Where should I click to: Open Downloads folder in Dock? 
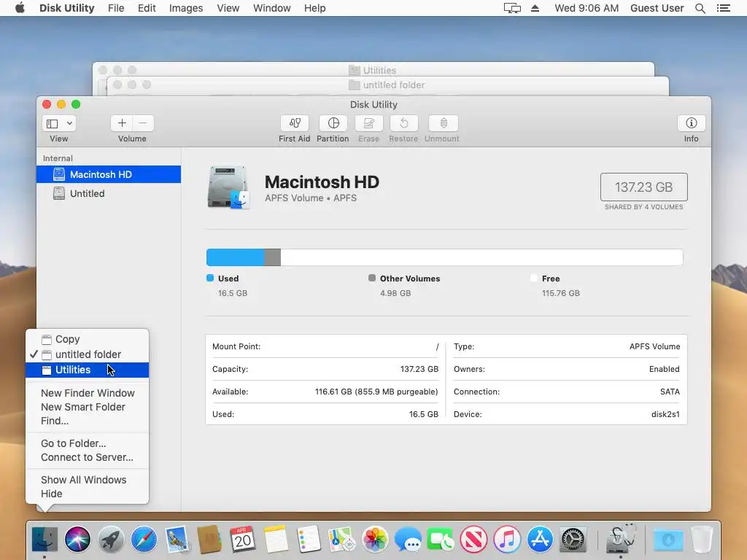668,540
